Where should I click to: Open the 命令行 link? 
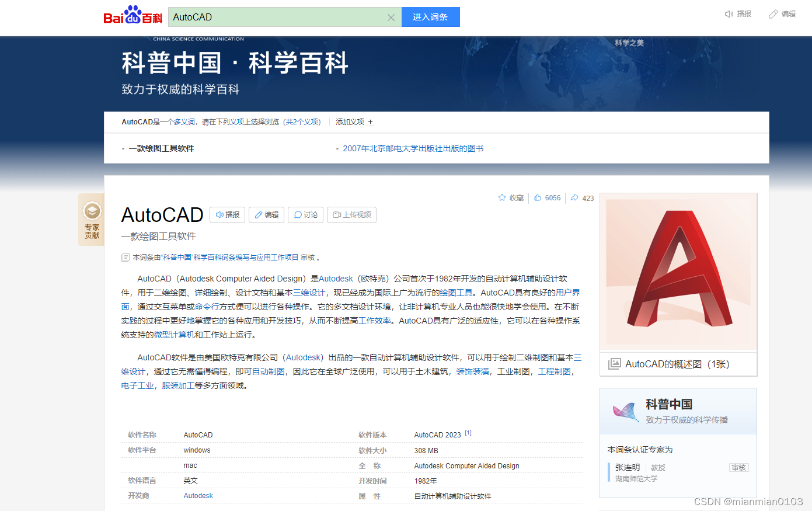pos(207,307)
